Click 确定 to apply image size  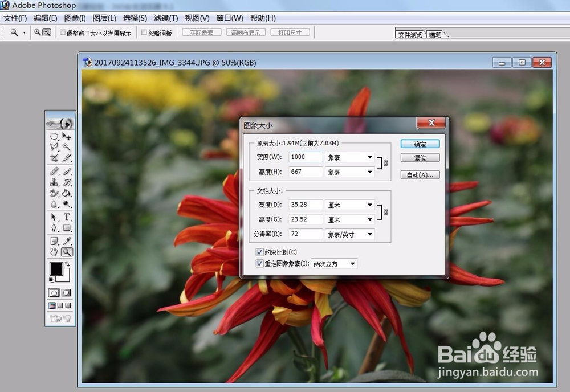pyautogui.click(x=420, y=144)
